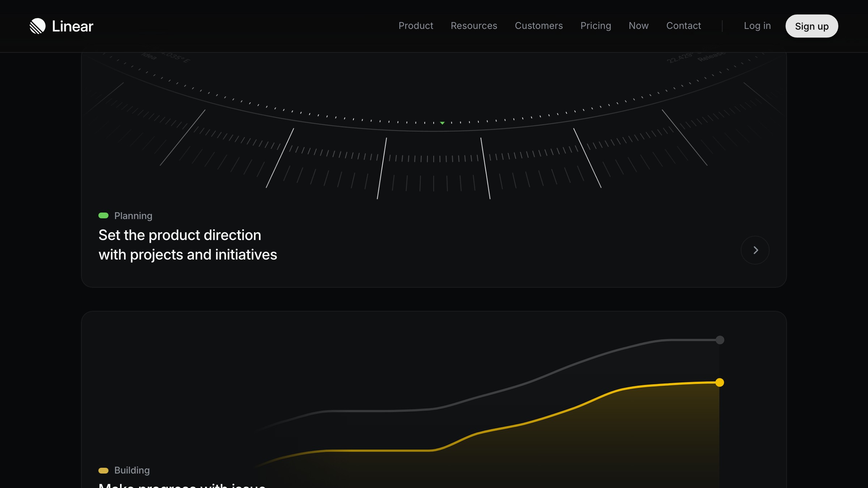Click the gray endpoint dot on the graph
868x488 pixels.
tap(720, 340)
